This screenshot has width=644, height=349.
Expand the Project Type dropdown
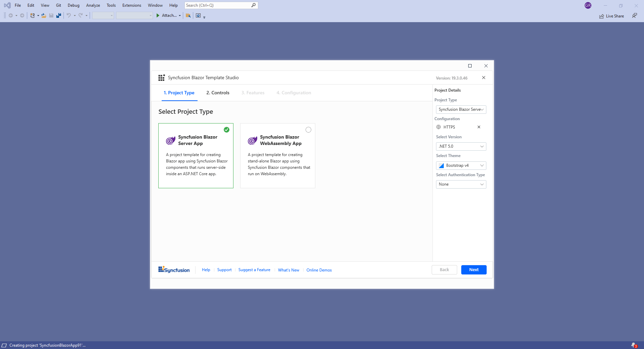(461, 109)
